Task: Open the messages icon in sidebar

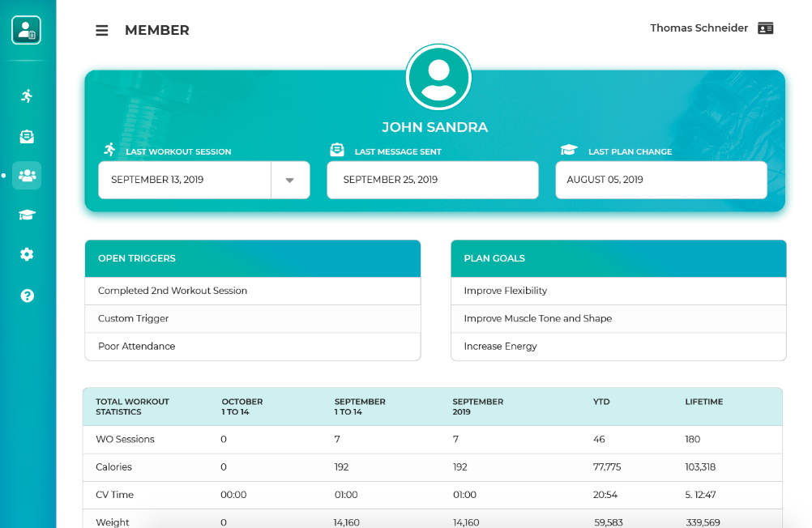Action: pos(27,136)
